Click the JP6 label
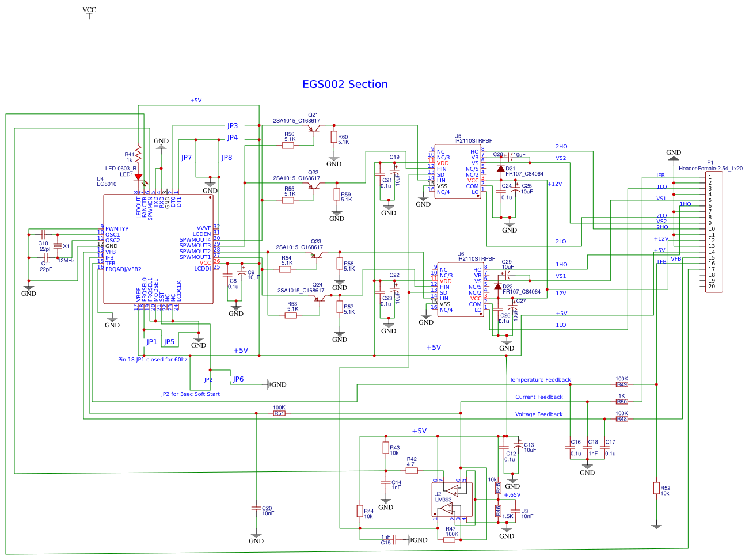 [x=238, y=379]
